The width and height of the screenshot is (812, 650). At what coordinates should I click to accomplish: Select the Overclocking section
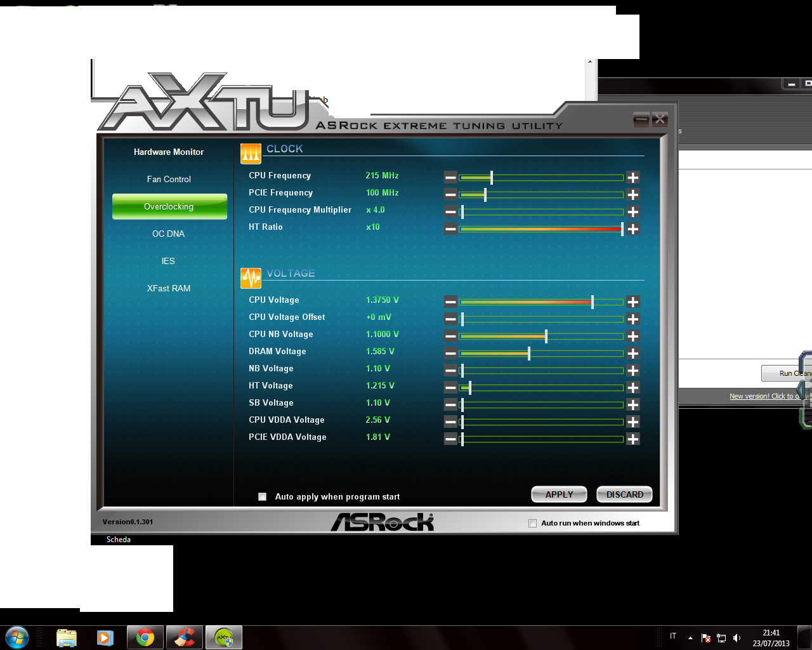[169, 207]
